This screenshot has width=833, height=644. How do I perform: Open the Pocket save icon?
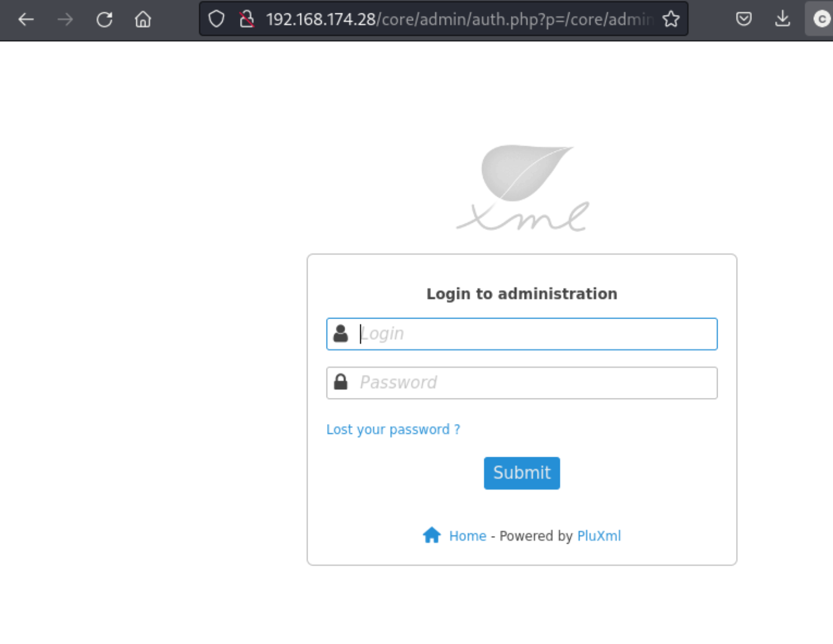pos(744,19)
